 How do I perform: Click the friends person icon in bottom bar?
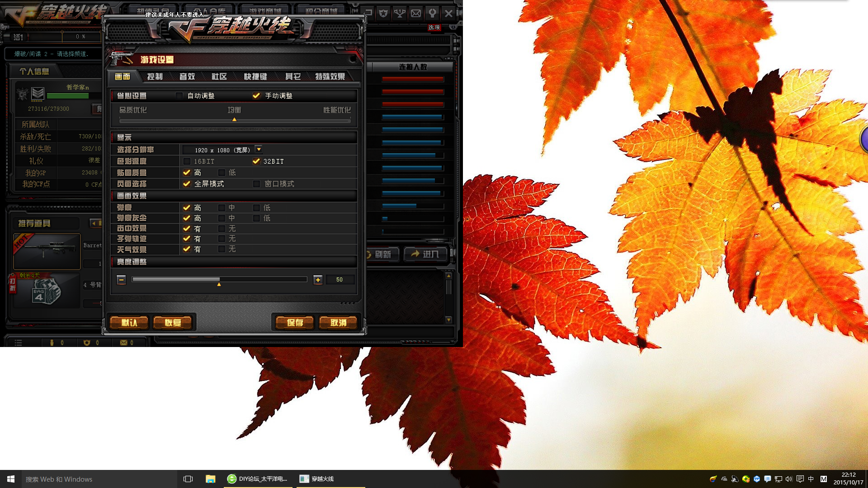click(x=52, y=343)
